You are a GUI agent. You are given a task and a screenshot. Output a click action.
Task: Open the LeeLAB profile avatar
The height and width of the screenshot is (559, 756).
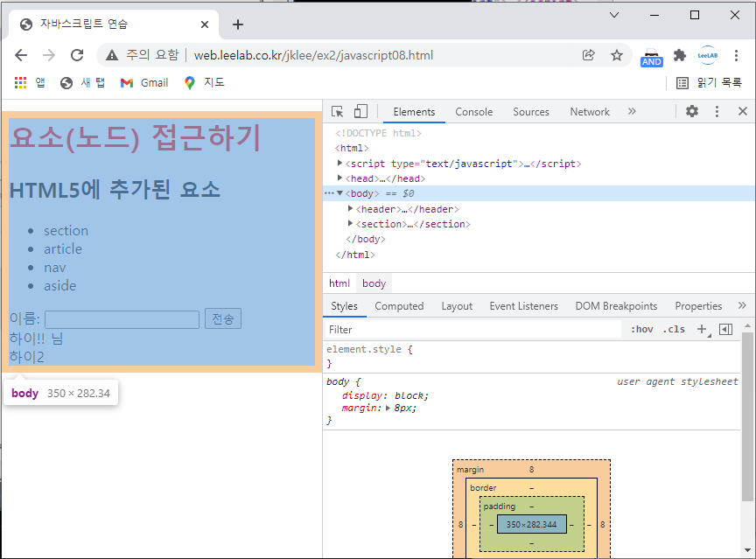[x=707, y=55]
